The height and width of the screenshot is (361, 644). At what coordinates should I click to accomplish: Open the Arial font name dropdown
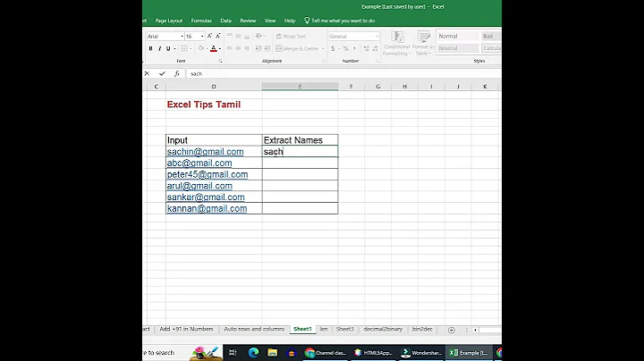(x=182, y=37)
